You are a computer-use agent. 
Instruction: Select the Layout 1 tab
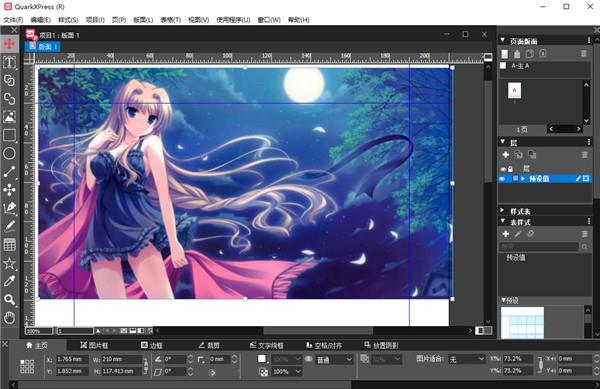click(43, 47)
